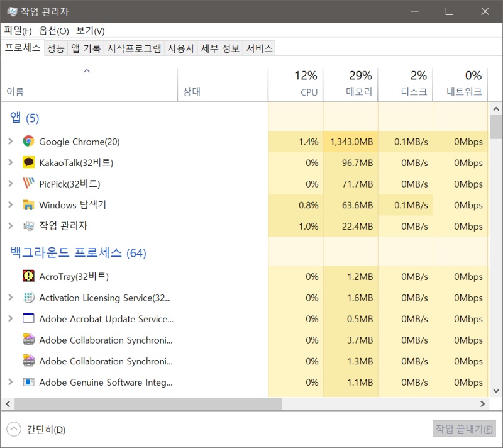Click the AcroTray warning icon
The width and height of the screenshot is (503, 448).
[28, 276]
